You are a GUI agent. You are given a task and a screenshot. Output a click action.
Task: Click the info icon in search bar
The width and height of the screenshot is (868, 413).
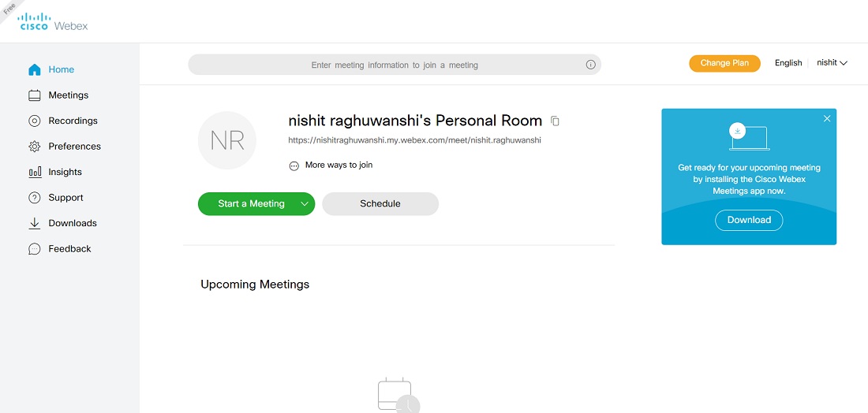[x=590, y=65]
